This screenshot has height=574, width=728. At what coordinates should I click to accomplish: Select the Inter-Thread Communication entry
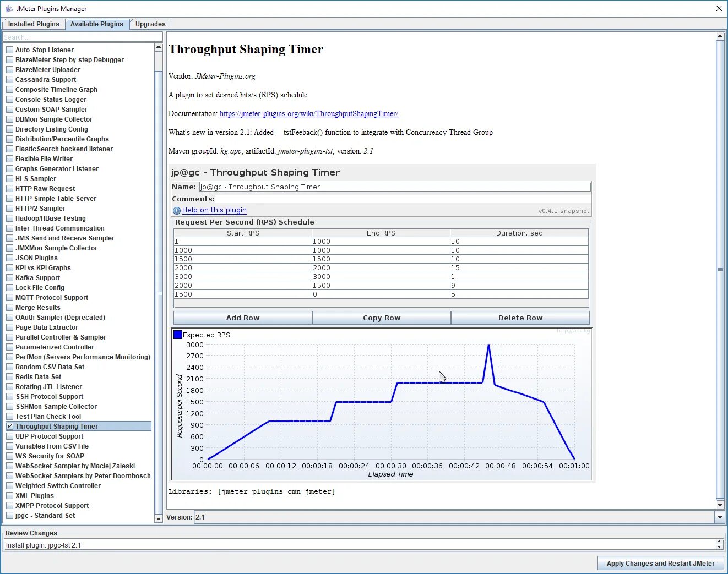coord(60,228)
